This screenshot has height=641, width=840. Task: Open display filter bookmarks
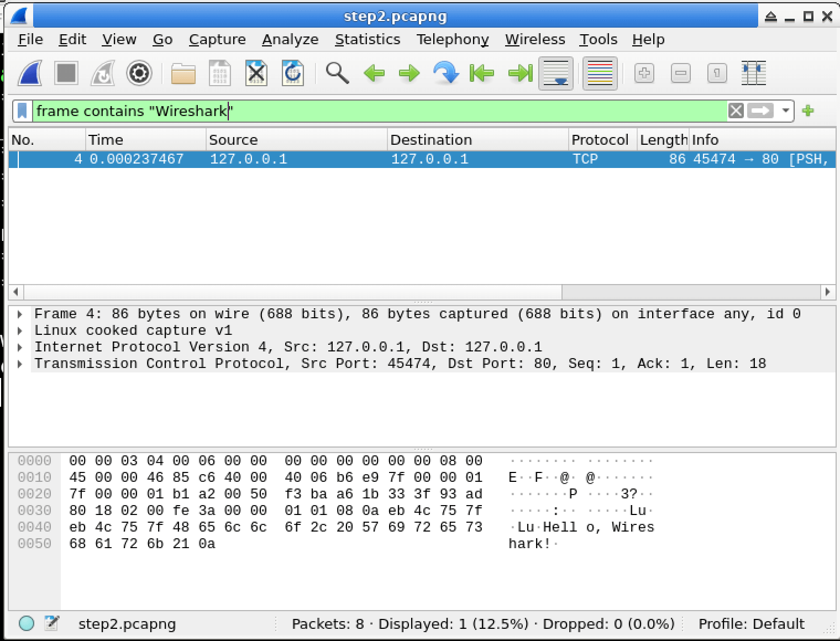[22, 111]
